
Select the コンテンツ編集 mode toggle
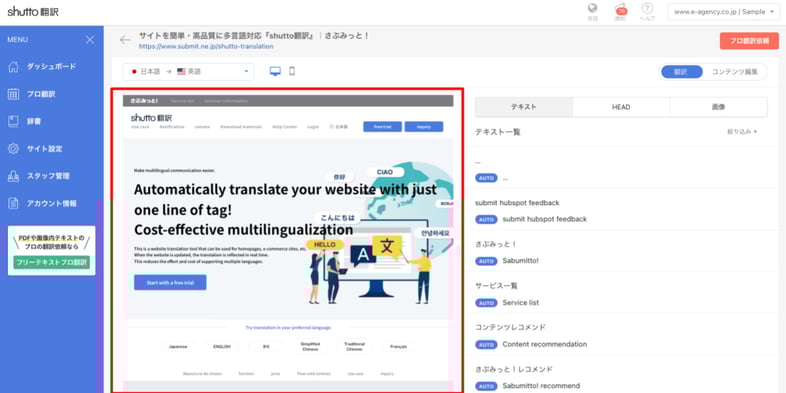pos(734,72)
